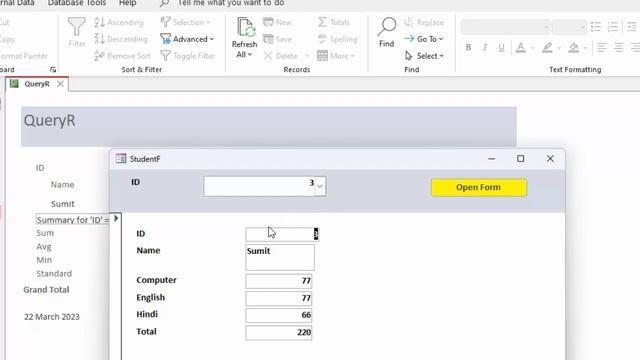Open the font color dropdown arrow
This screenshot has width=640, height=360.
click(x=532, y=48)
